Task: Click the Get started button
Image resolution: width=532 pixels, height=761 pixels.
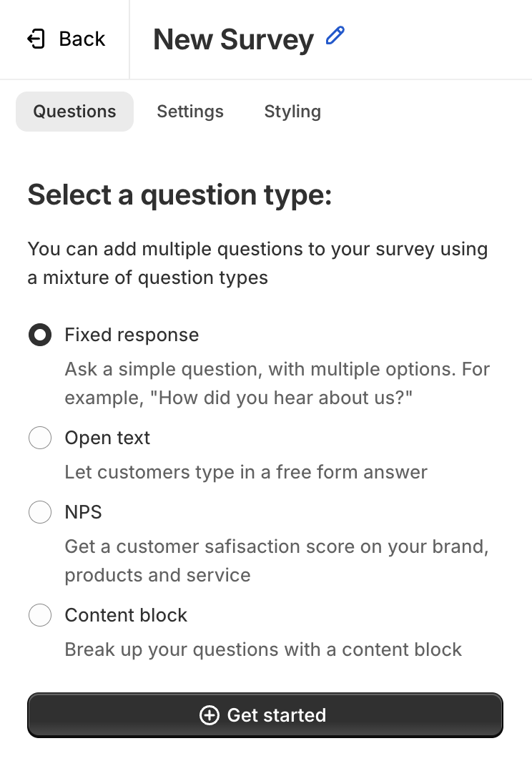Action: pos(265,715)
